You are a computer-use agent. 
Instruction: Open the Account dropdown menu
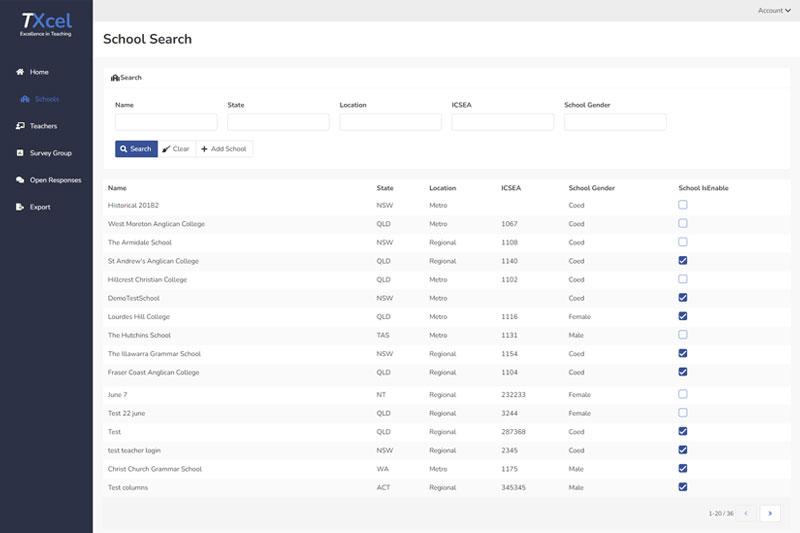click(773, 10)
